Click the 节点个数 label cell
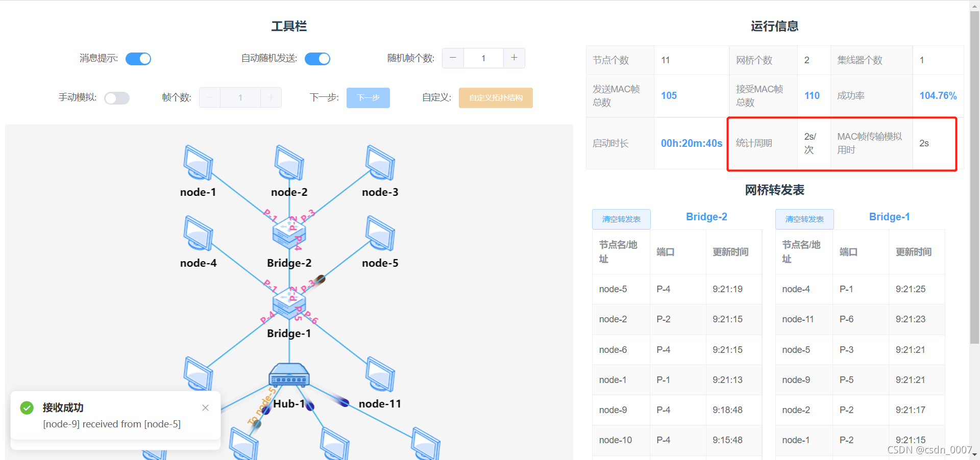Screen dimensions: 980x460 tap(620, 60)
